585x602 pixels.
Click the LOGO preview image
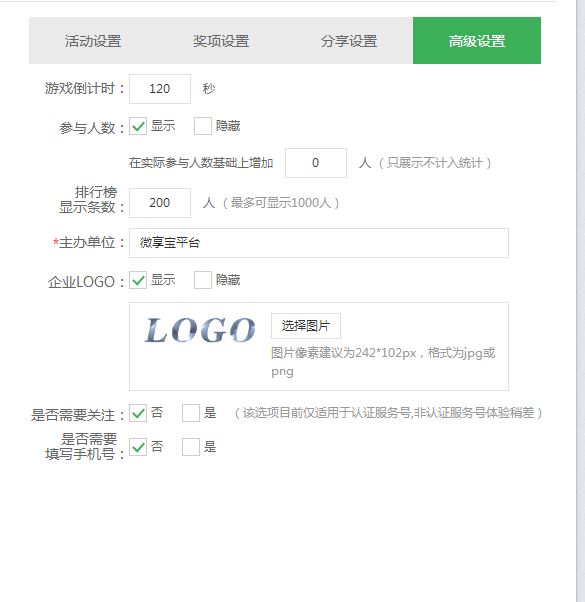click(200, 330)
